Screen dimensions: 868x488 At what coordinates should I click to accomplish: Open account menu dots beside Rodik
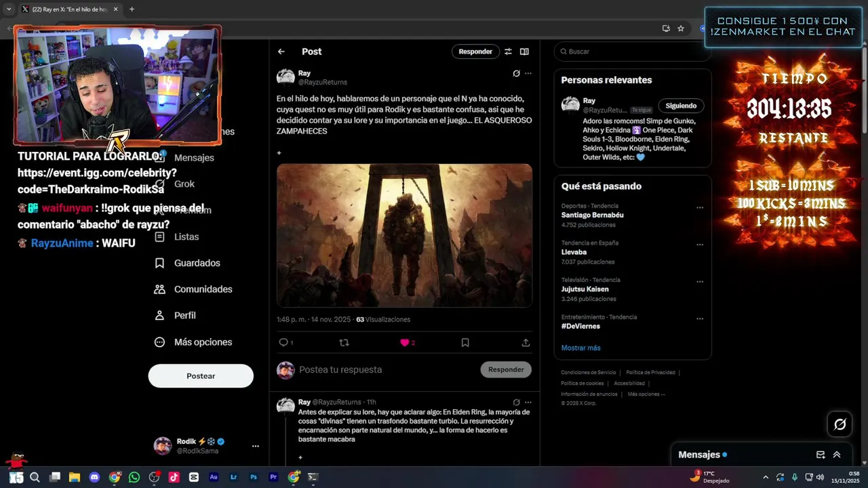(256, 446)
